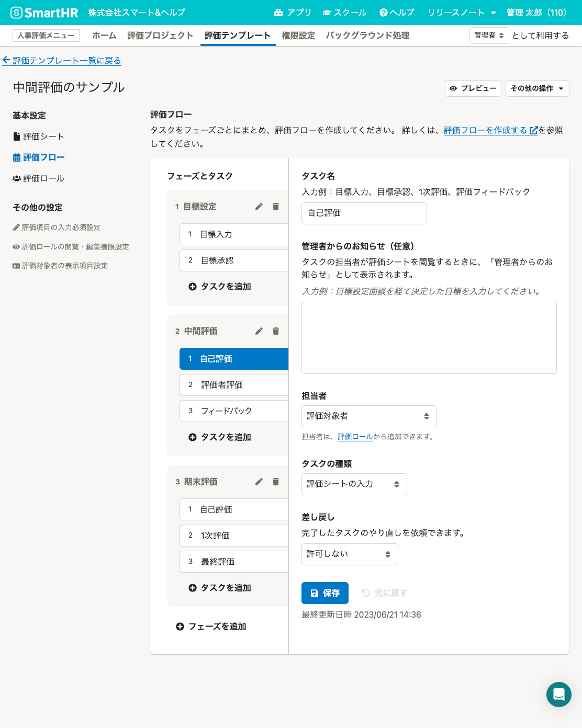582x728 pixels.
Task: Click the SmartHR logo
Action: 44,13
